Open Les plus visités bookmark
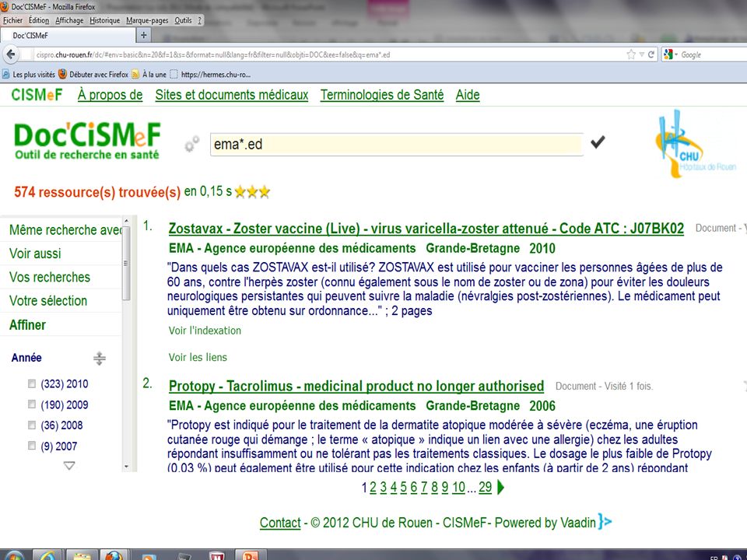Image resolution: width=747 pixels, height=560 pixels. click(x=29, y=75)
